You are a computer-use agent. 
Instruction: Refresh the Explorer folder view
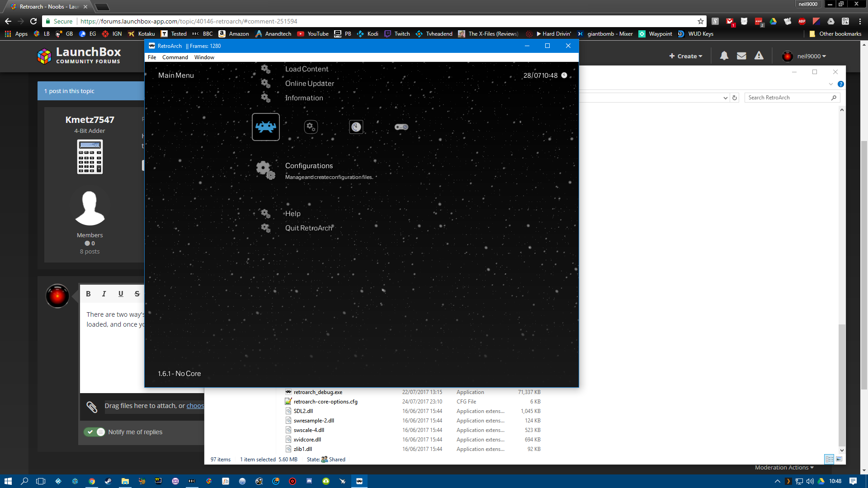[x=735, y=98]
